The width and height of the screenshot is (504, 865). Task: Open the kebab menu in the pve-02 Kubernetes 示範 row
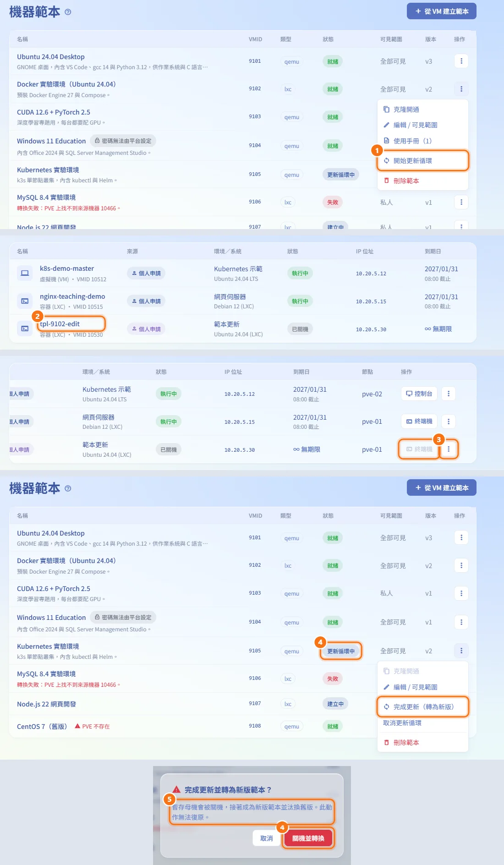point(449,394)
